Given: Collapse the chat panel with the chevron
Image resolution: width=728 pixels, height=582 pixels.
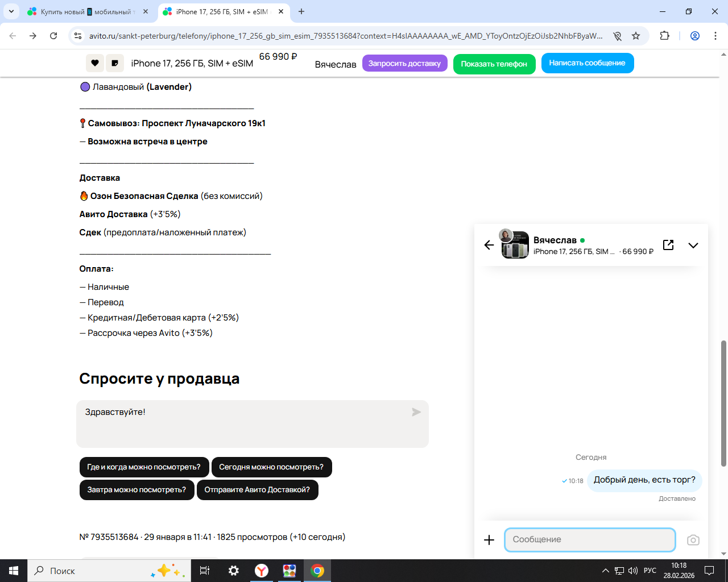Looking at the screenshot, I should click(x=693, y=246).
